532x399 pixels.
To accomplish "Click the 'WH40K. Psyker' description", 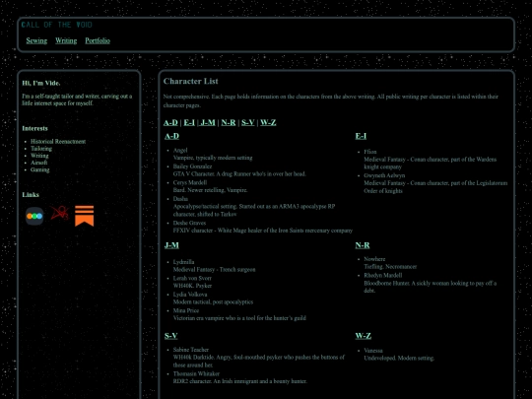I will point(192,286).
